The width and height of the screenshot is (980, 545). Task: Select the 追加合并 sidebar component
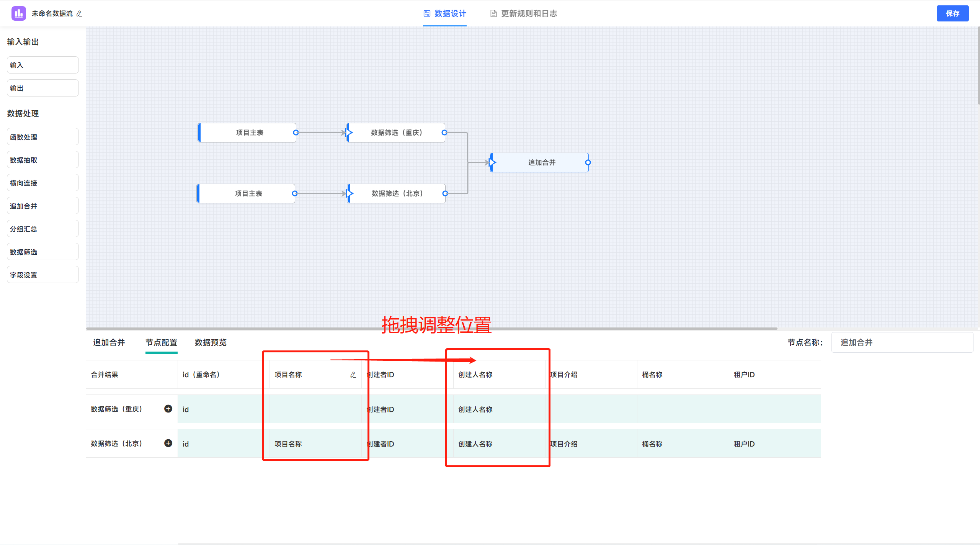click(x=43, y=206)
